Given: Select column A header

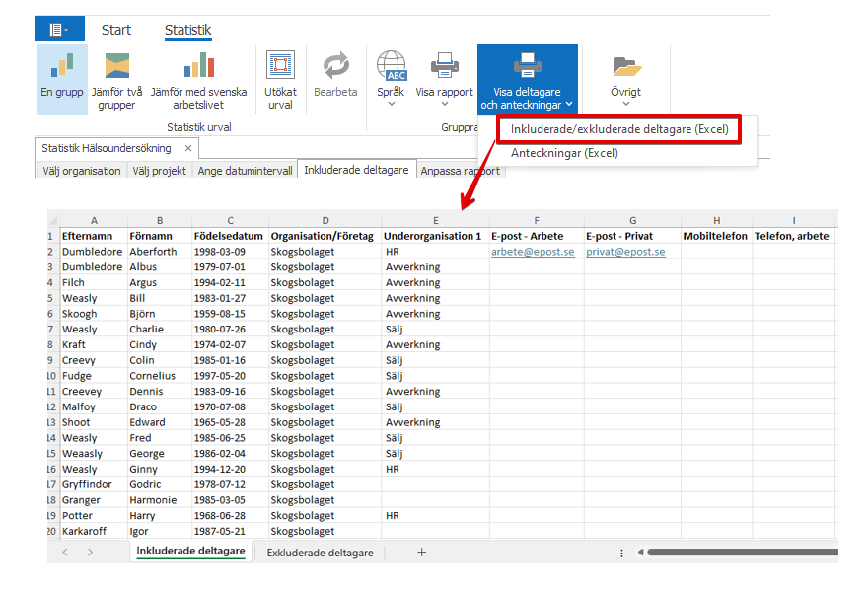Looking at the screenshot, I should click(x=94, y=220).
